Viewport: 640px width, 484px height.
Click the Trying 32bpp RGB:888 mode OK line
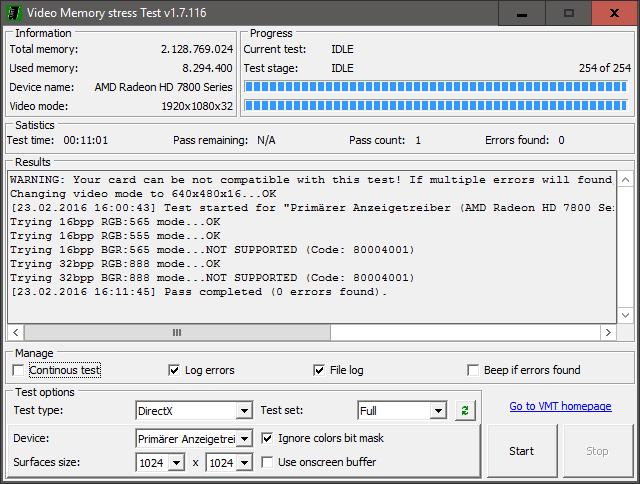pos(115,264)
